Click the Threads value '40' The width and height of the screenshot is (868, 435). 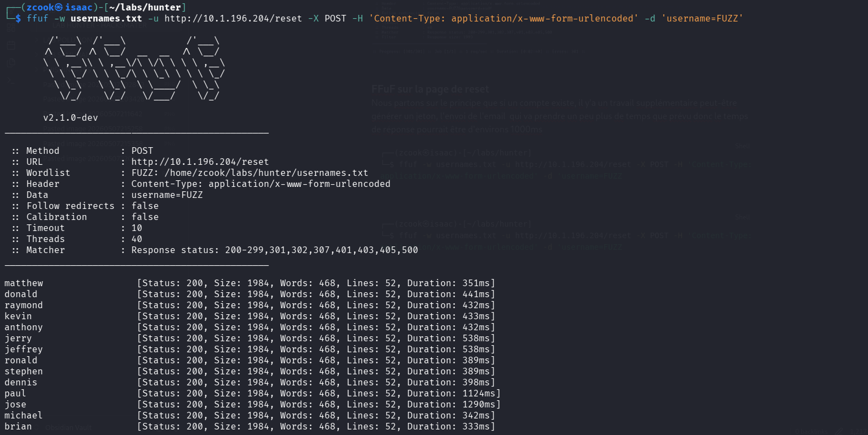click(137, 239)
